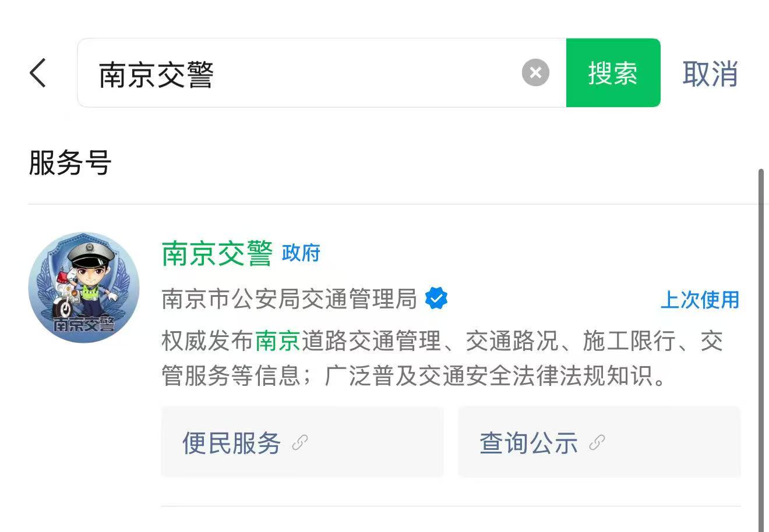Go back using the left arrow icon
Screen dimensions: 769x532
pyautogui.click(x=38, y=73)
